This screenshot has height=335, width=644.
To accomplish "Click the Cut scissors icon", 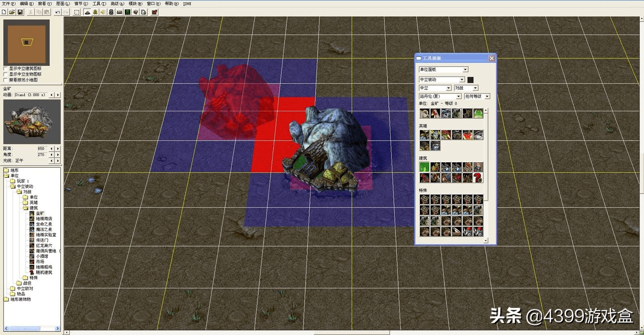I will (x=31, y=12).
